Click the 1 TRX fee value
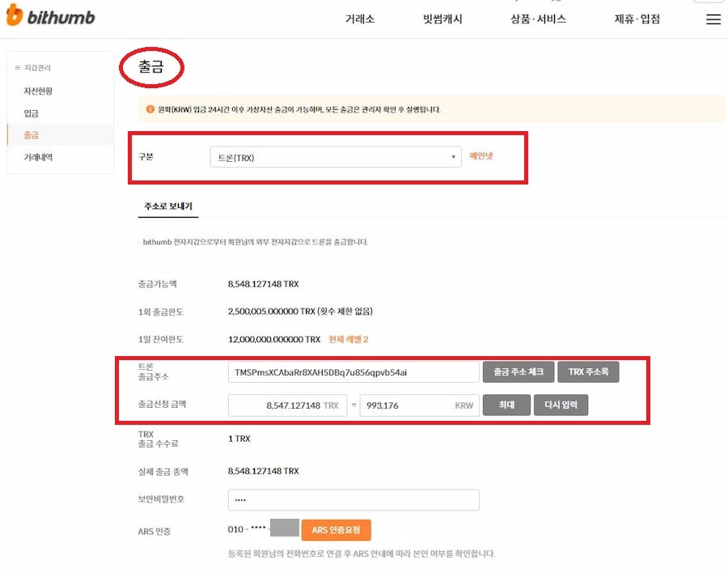Image resolution: width=728 pixels, height=577 pixels. click(239, 439)
